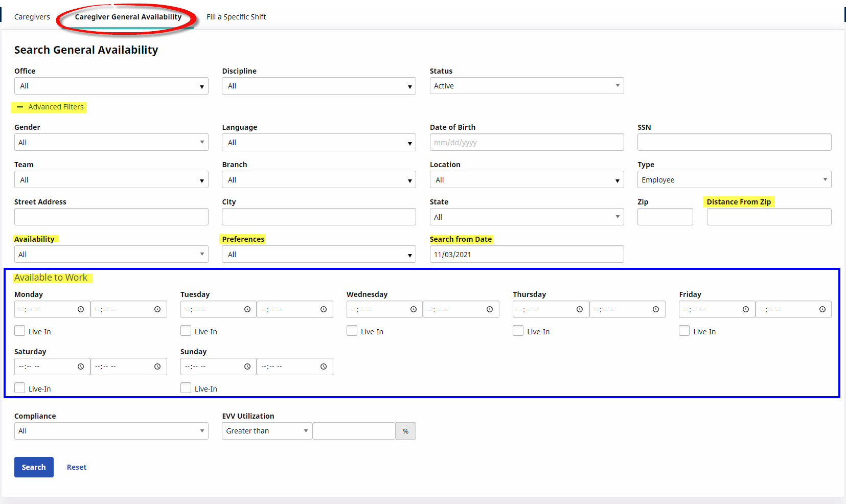The height and width of the screenshot is (504, 846).
Task: Switch to the Caregivers tab
Action: (x=32, y=17)
